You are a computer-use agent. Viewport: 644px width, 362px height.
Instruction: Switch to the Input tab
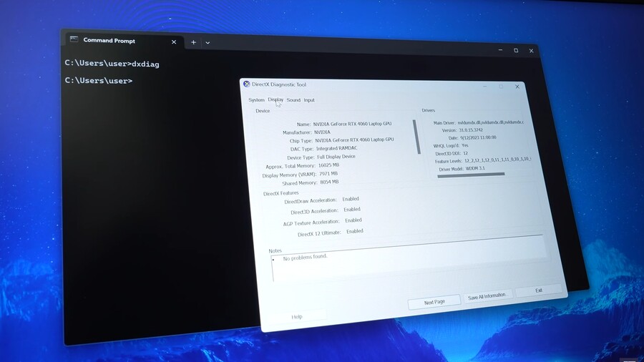[x=309, y=99]
